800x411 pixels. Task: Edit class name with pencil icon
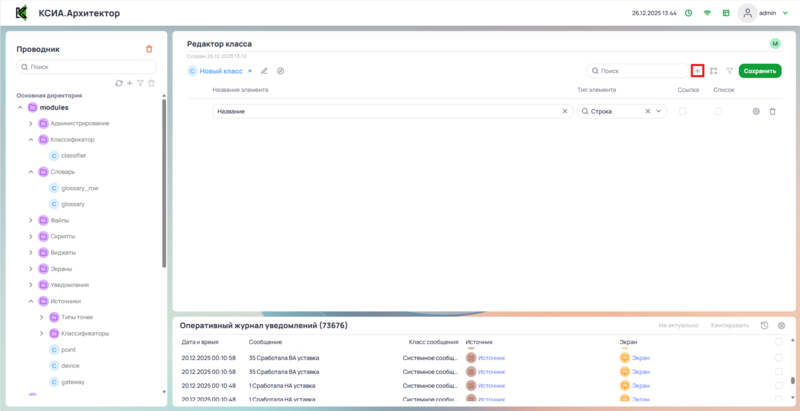264,71
